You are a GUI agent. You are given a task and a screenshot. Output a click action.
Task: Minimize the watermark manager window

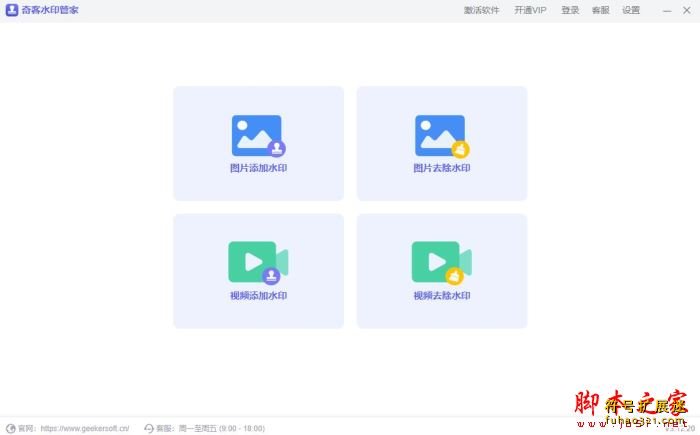pyautogui.click(x=667, y=10)
